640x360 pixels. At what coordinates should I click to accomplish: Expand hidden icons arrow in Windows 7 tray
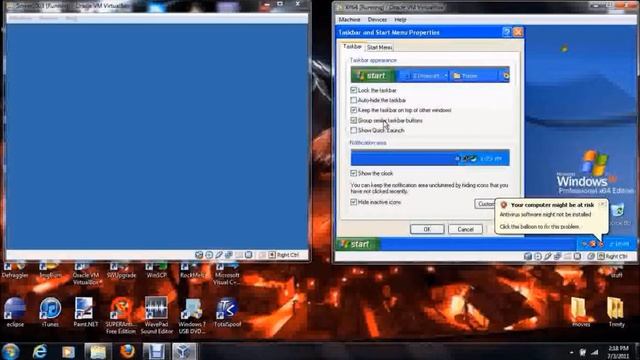571,352
